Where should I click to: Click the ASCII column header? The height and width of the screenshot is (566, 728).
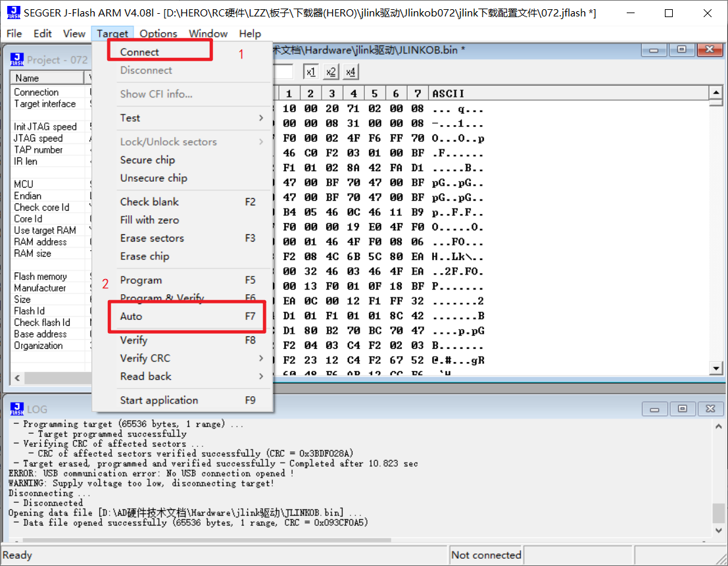click(x=568, y=93)
